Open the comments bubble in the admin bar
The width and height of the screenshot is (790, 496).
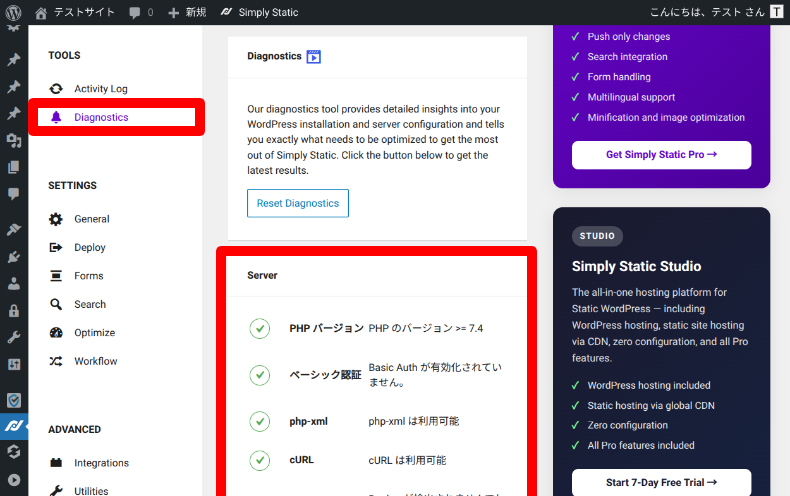141,13
